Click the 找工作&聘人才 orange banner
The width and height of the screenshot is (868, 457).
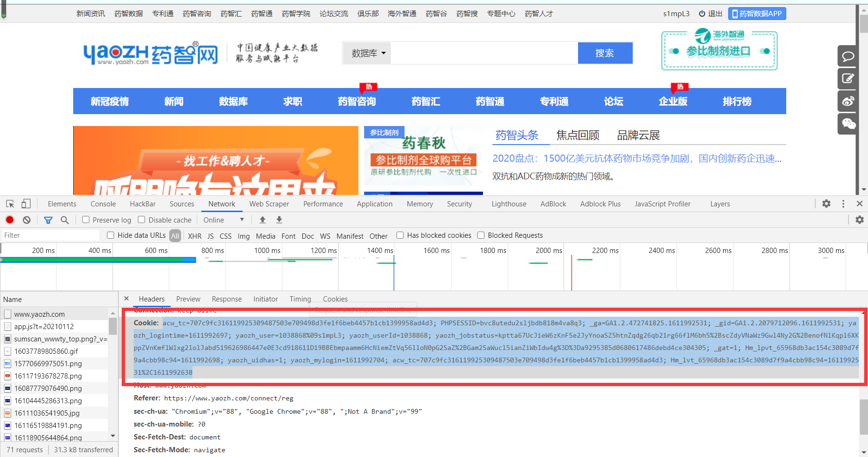216,160
